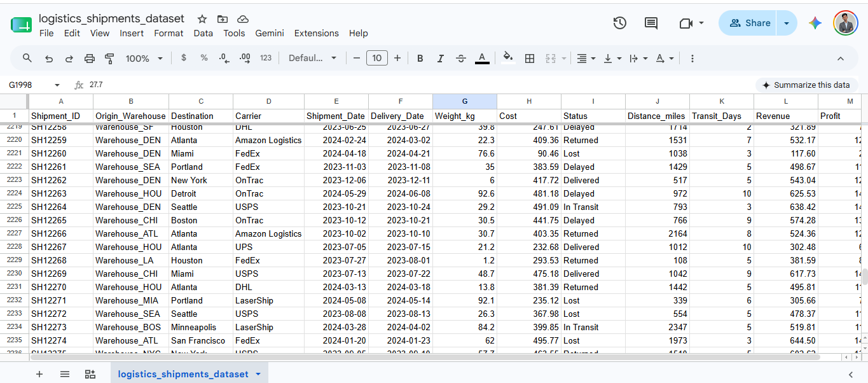
Task: Decrease font size minus button
Action: click(357, 58)
